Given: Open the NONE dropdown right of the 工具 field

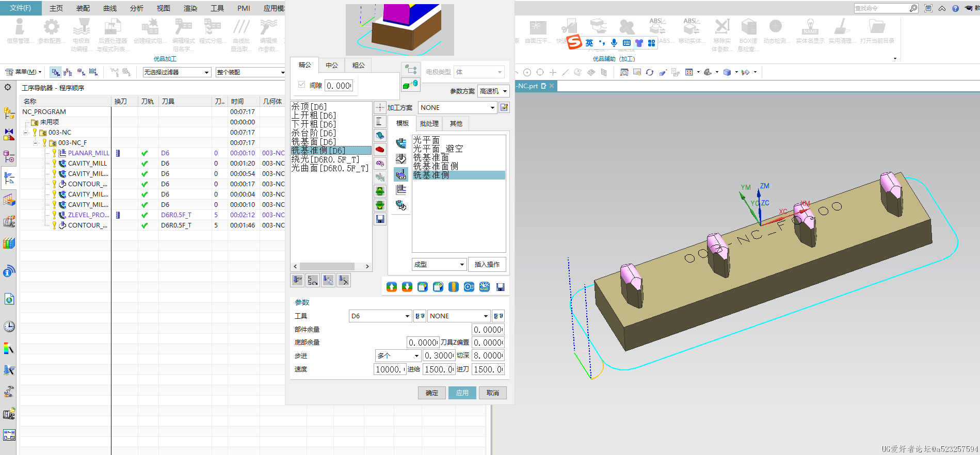Looking at the screenshot, I should [459, 316].
